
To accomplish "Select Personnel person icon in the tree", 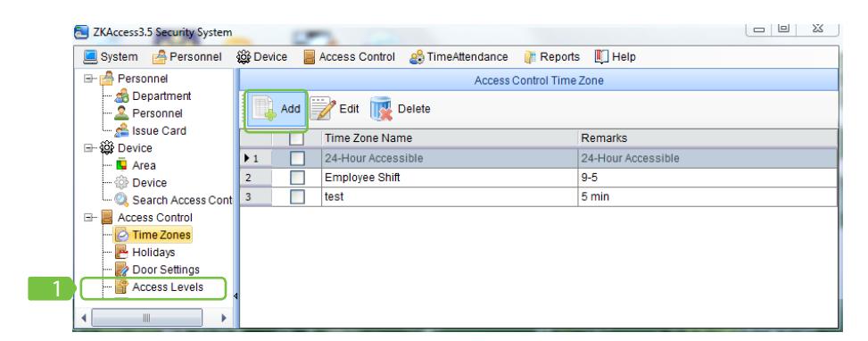I will [122, 113].
